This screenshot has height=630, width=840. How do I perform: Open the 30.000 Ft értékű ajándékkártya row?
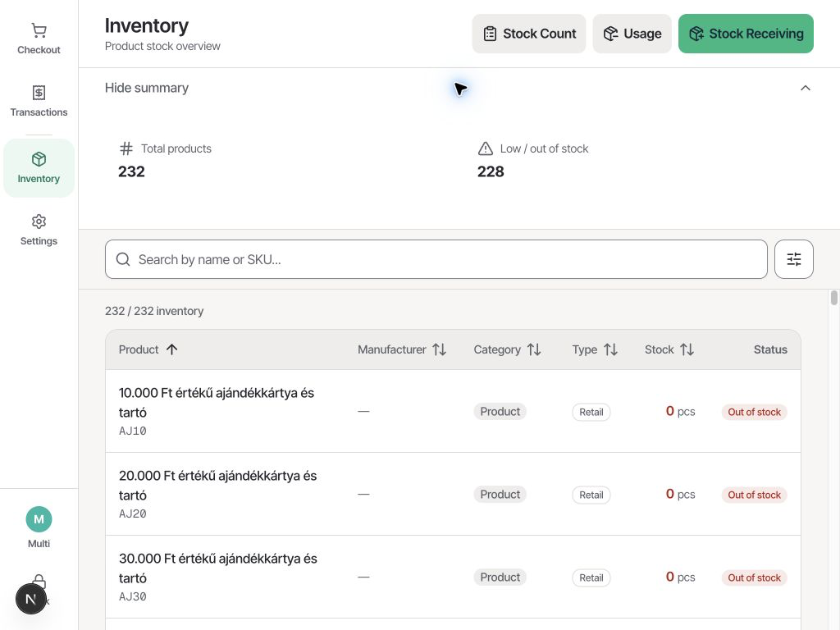[453, 577]
